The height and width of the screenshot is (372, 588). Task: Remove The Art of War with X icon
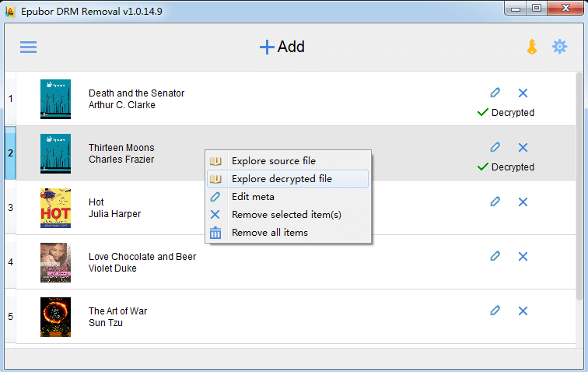click(x=523, y=311)
